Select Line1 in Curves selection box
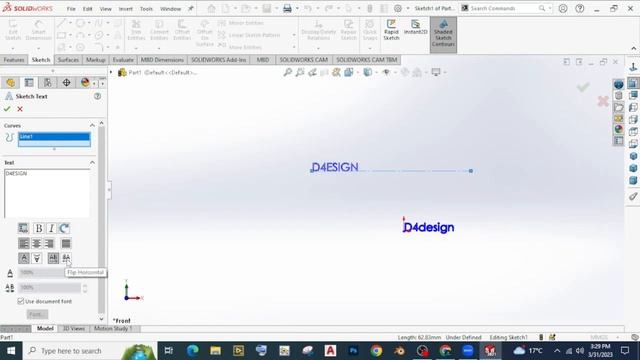The height and width of the screenshot is (360, 640). [x=54, y=136]
